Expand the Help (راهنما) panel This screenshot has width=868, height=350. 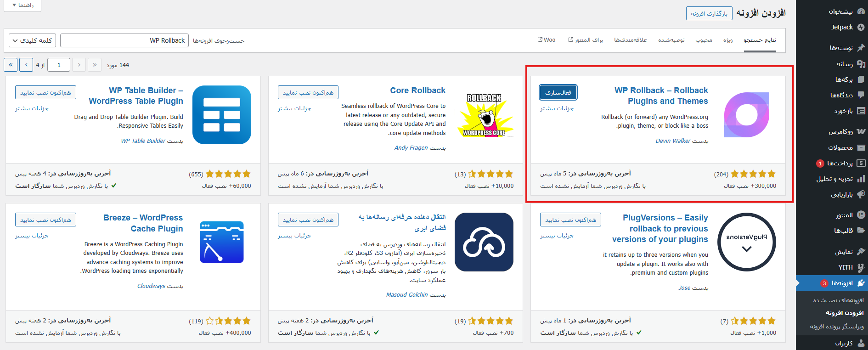pyautogui.click(x=23, y=5)
